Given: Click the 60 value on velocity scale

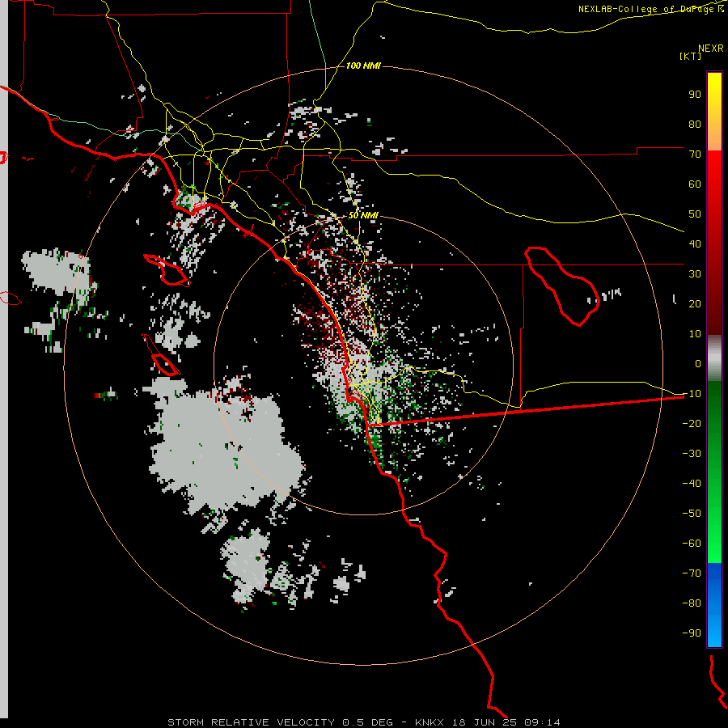Looking at the screenshot, I should pyautogui.click(x=695, y=184).
